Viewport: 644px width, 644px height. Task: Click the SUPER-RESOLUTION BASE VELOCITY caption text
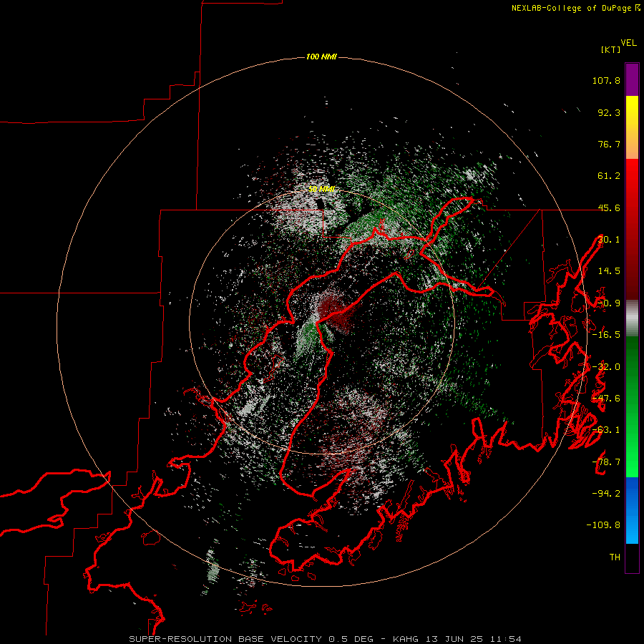coord(225,639)
